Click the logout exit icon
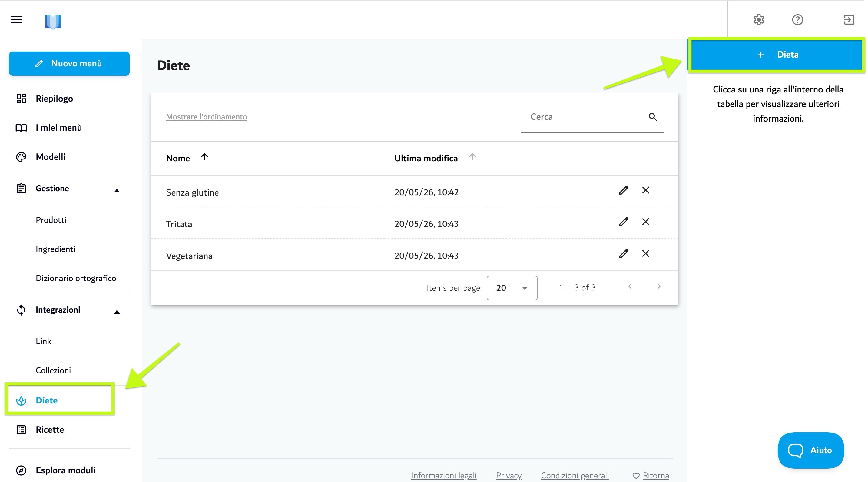 [848, 20]
